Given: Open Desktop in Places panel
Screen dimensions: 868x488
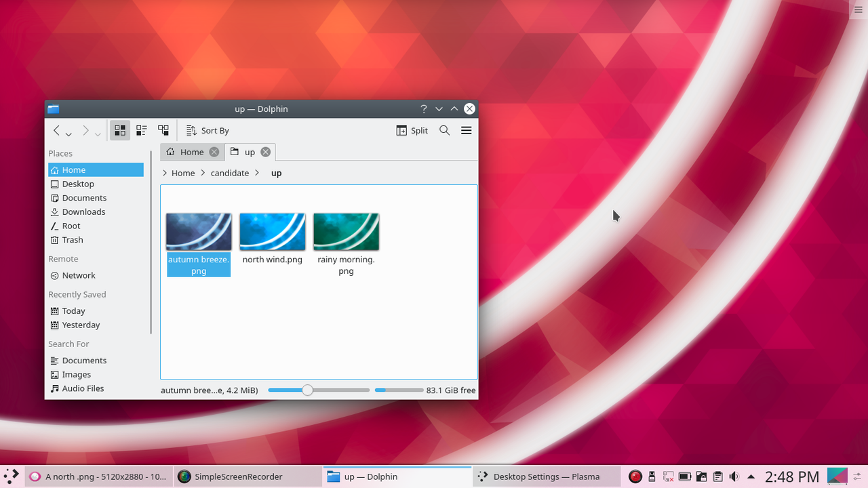Looking at the screenshot, I should click(x=96, y=184).
